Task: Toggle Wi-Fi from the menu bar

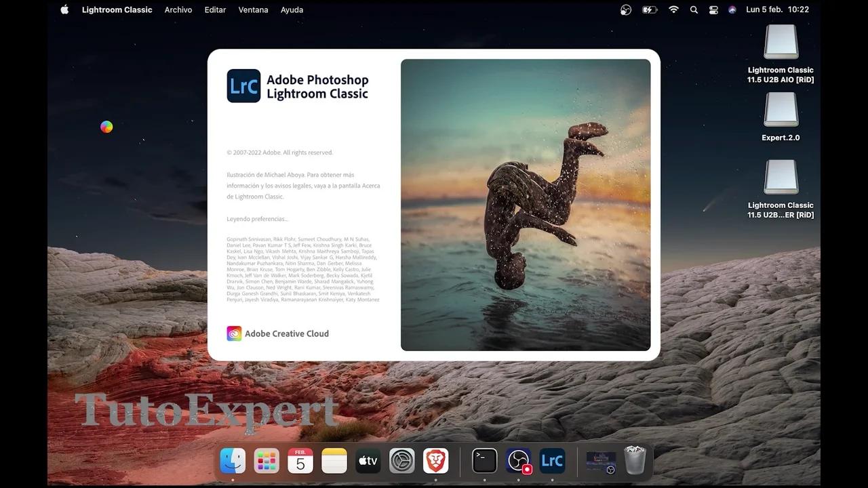Action: click(673, 9)
